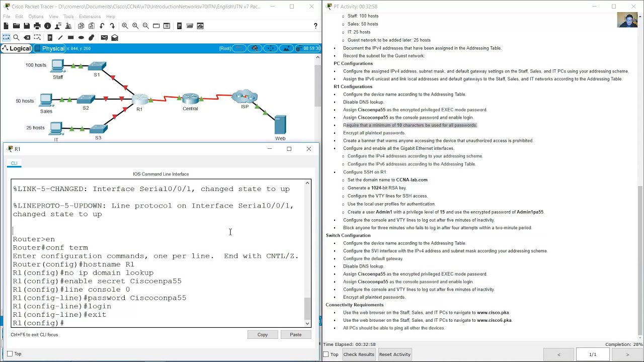This screenshot has height=362, width=644.
Task: Click the workspace vertical scrollbar
Action: (x=317, y=85)
